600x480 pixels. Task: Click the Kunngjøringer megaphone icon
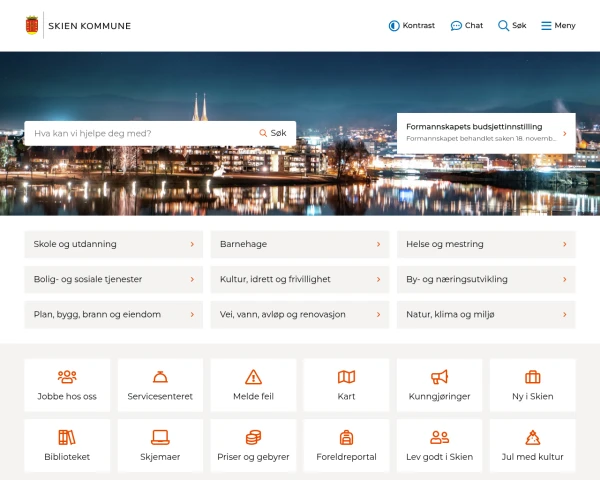pos(439,377)
